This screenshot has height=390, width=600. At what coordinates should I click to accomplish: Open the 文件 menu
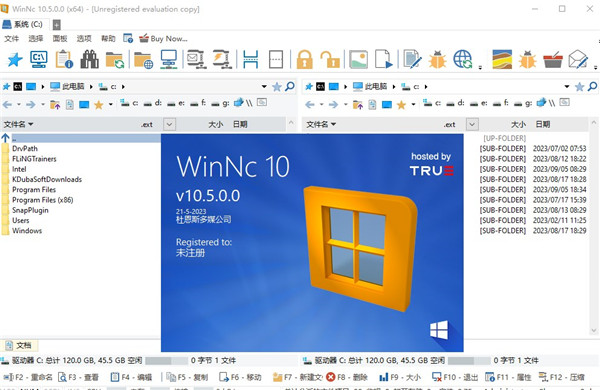[11, 38]
